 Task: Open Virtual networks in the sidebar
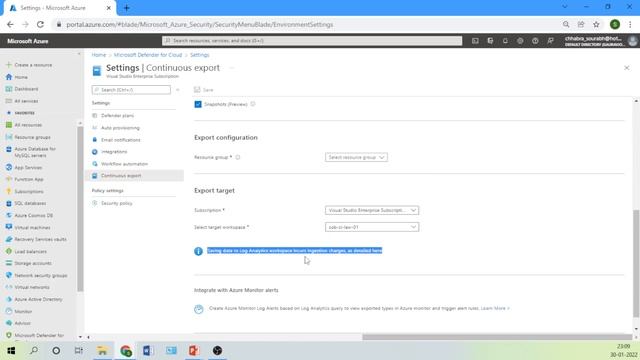tap(32, 287)
